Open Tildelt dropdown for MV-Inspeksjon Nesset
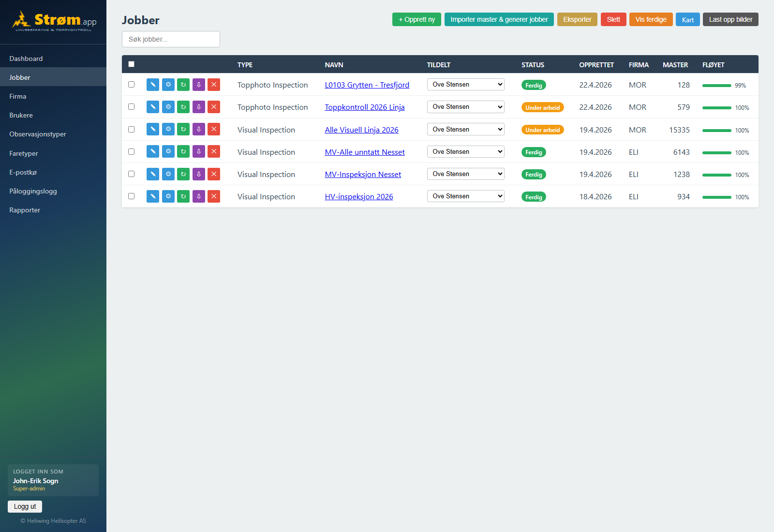The height and width of the screenshot is (532, 774). coord(465,174)
